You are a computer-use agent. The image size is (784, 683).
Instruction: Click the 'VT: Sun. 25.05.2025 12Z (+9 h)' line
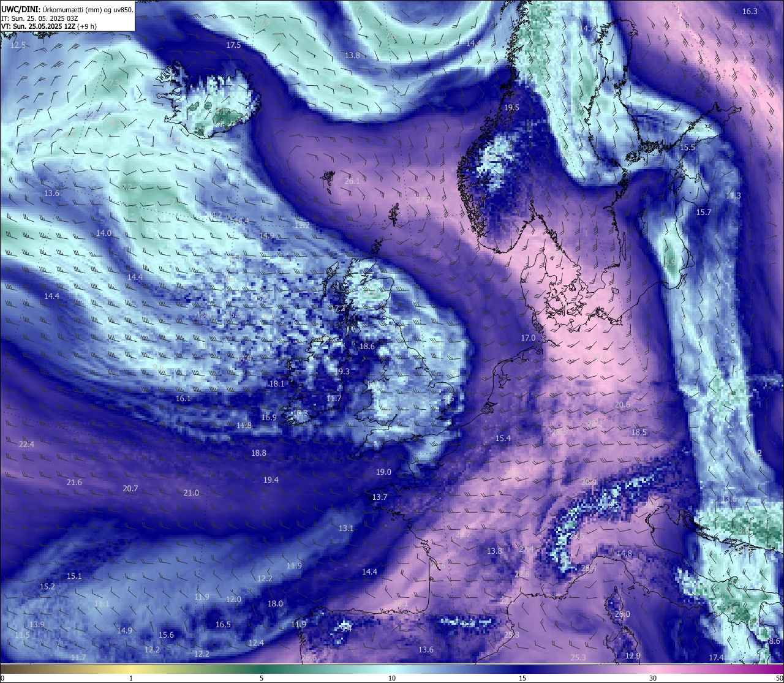pyautogui.click(x=48, y=26)
